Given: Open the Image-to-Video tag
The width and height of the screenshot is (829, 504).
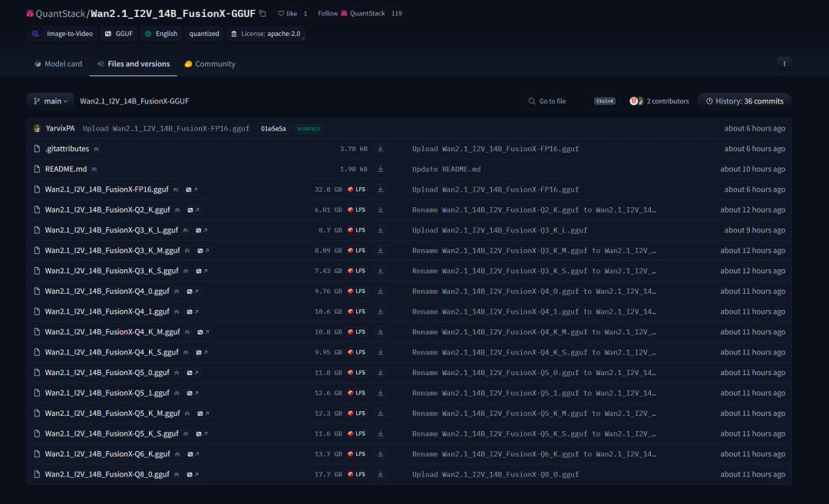Looking at the screenshot, I should (x=62, y=33).
